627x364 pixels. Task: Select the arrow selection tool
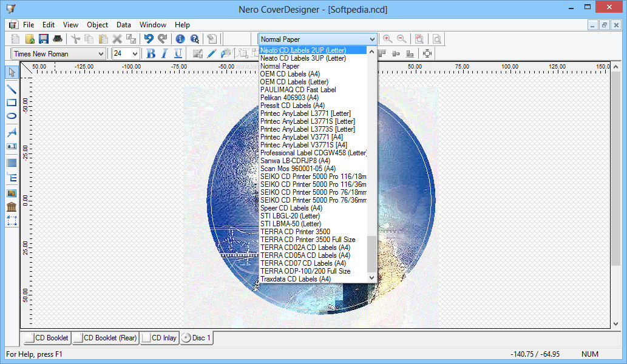[x=12, y=72]
